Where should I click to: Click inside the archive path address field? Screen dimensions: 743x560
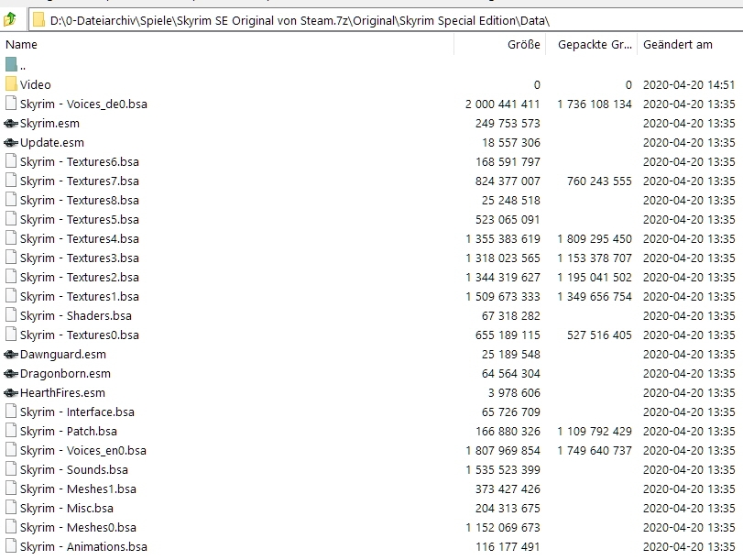pyautogui.click(x=386, y=20)
